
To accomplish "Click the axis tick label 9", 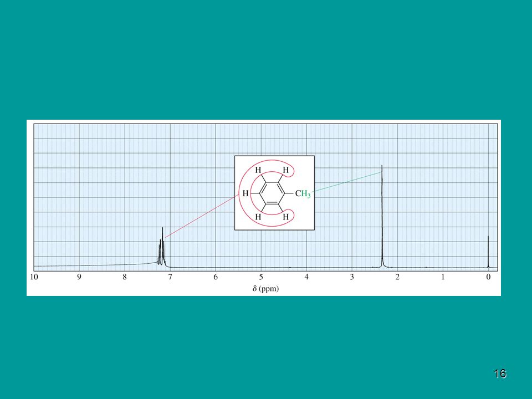I will point(79,277).
